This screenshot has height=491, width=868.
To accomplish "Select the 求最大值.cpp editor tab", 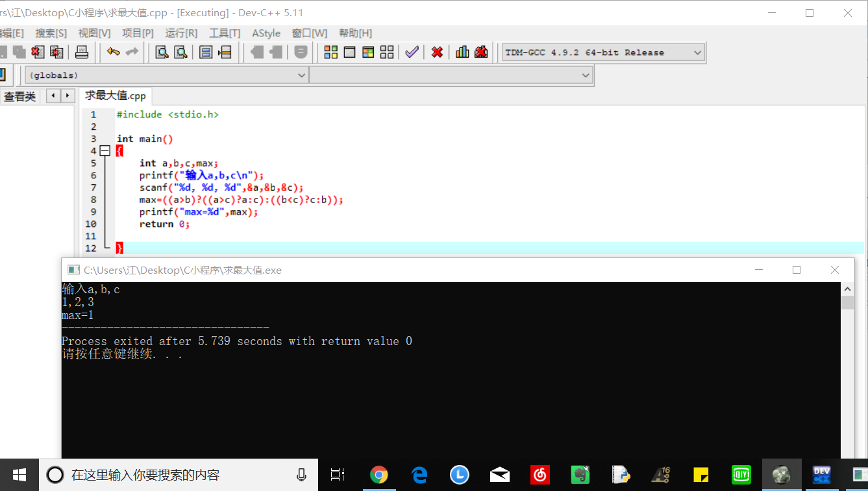I will [116, 95].
